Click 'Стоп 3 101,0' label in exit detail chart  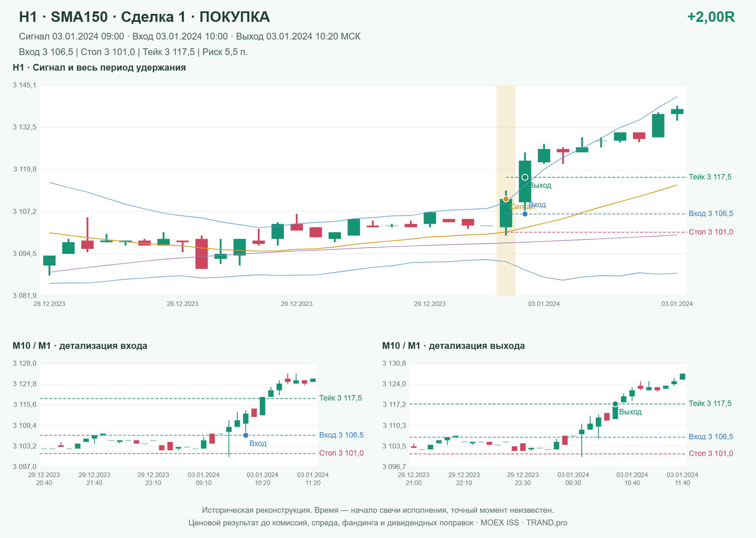click(711, 454)
